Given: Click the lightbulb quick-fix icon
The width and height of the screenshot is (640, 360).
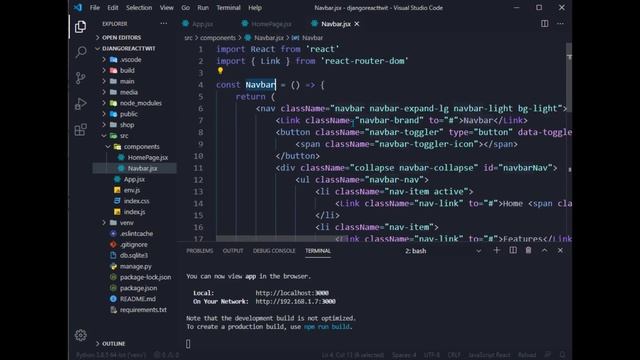Looking at the screenshot, I should pyautogui.click(x=220, y=71).
